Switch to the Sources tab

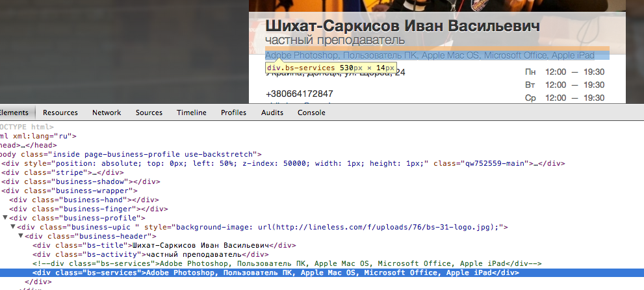[149, 112]
